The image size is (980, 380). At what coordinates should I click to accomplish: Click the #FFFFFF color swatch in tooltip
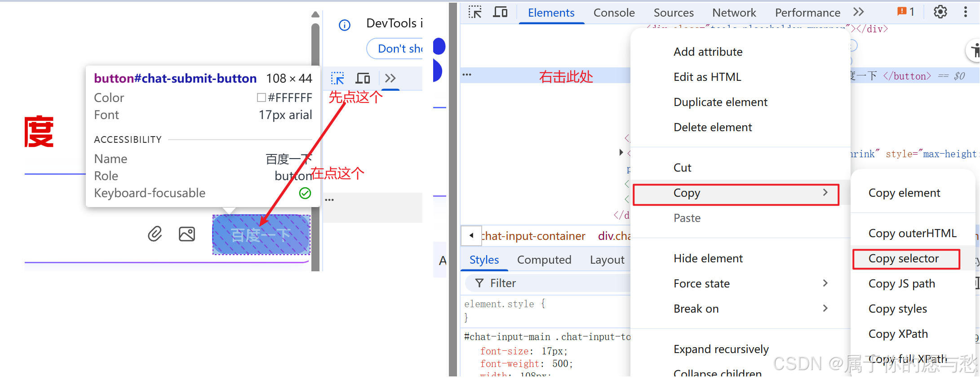pyautogui.click(x=261, y=97)
